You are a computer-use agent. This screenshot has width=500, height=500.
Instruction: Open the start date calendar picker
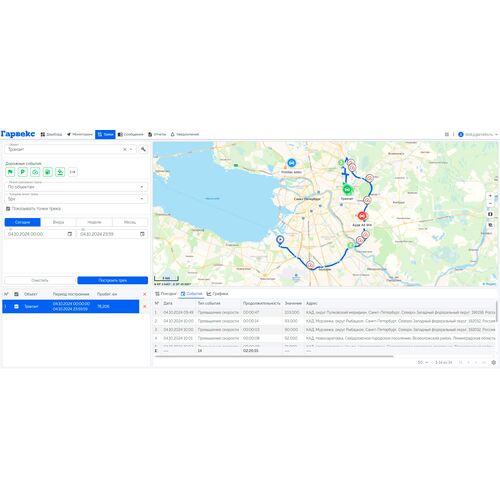pyautogui.click(x=70, y=234)
